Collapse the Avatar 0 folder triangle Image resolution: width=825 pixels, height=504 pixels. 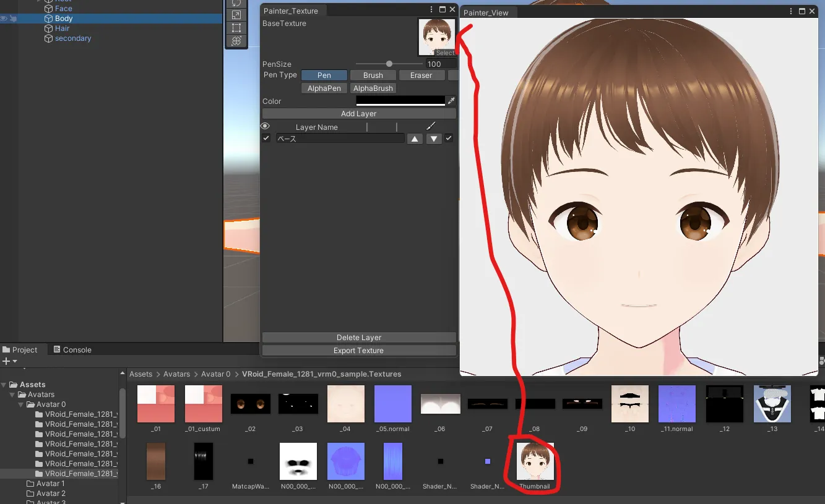point(21,404)
